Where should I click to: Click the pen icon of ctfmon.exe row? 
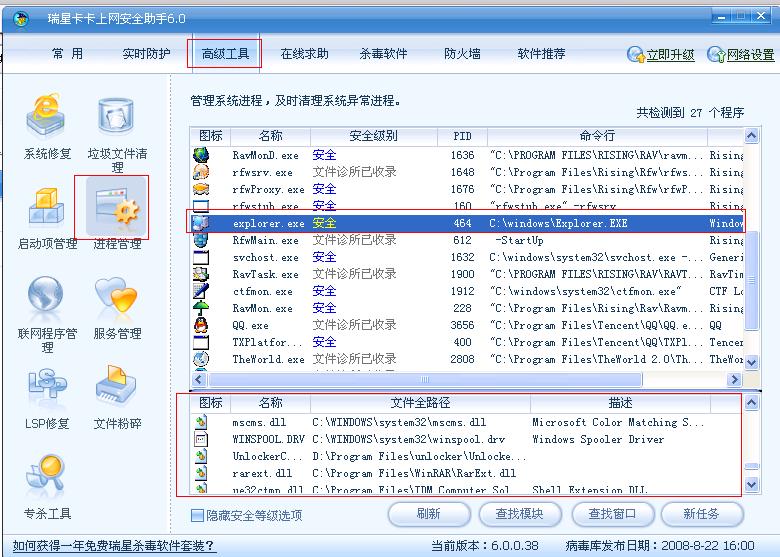click(201, 291)
